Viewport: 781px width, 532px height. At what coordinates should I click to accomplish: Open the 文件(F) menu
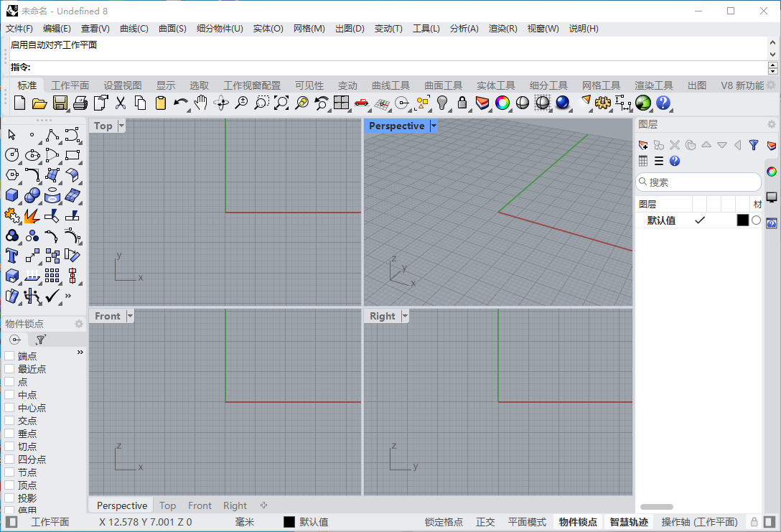tap(19, 29)
